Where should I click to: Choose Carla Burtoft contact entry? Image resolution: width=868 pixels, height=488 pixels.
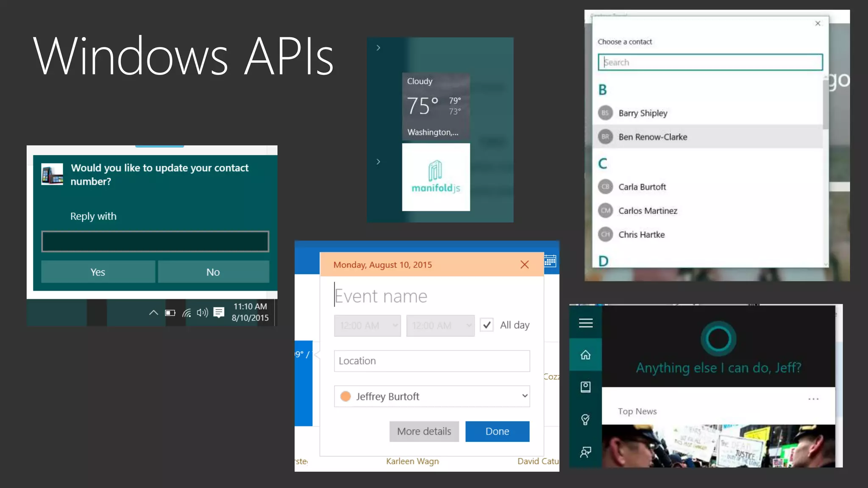(x=642, y=187)
